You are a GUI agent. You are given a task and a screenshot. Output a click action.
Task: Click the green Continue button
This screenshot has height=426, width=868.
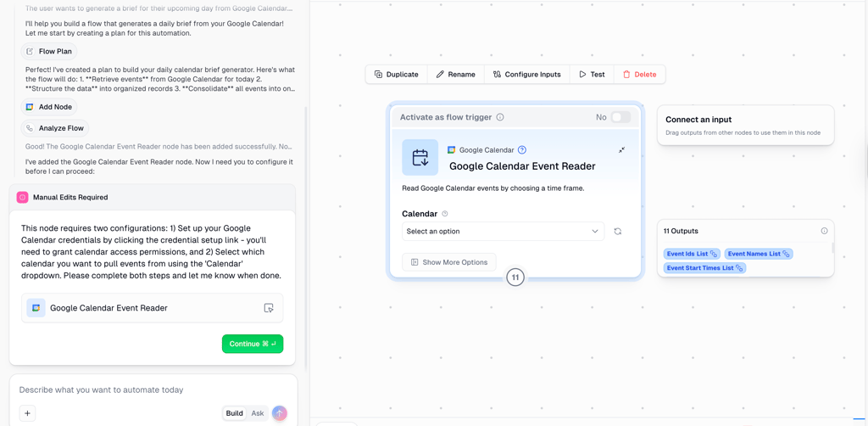coord(253,344)
